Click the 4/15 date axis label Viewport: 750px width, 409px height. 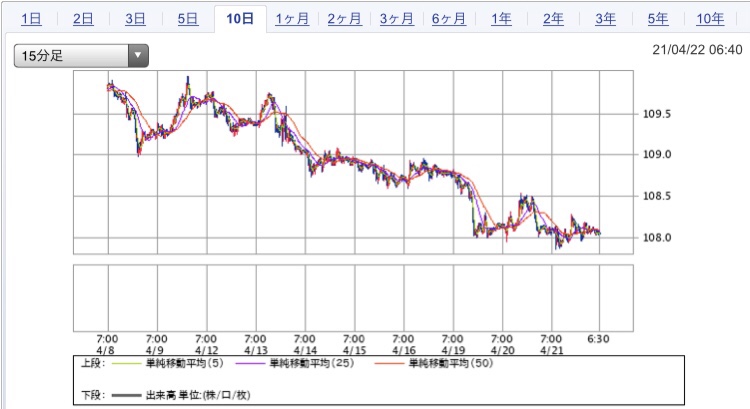[x=354, y=350]
